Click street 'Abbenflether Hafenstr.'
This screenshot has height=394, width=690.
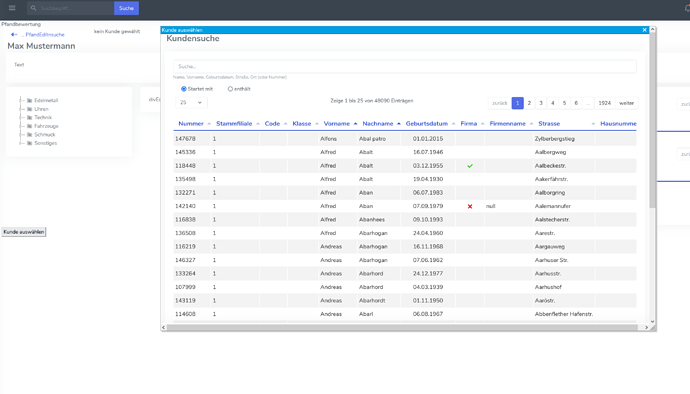click(564, 314)
